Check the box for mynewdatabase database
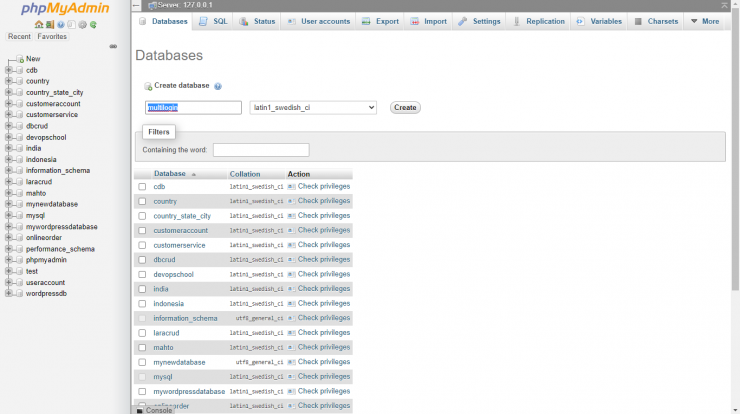Viewport: 740px width, 414px height. [x=142, y=362]
